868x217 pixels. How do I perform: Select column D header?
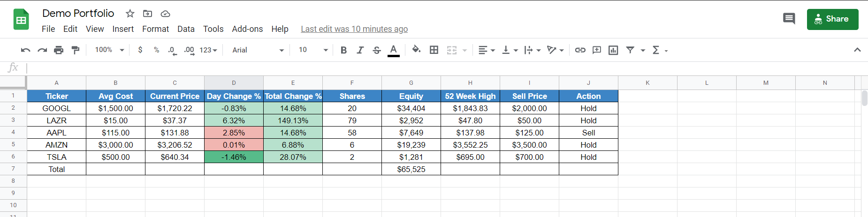(234, 82)
